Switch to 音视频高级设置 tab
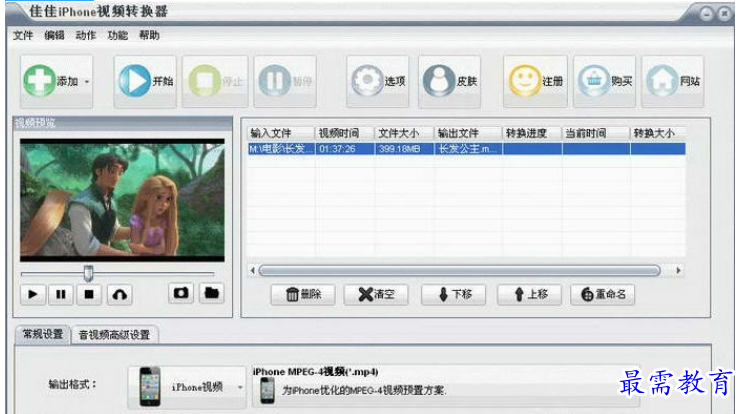The image size is (741, 414). [x=114, y=335]
